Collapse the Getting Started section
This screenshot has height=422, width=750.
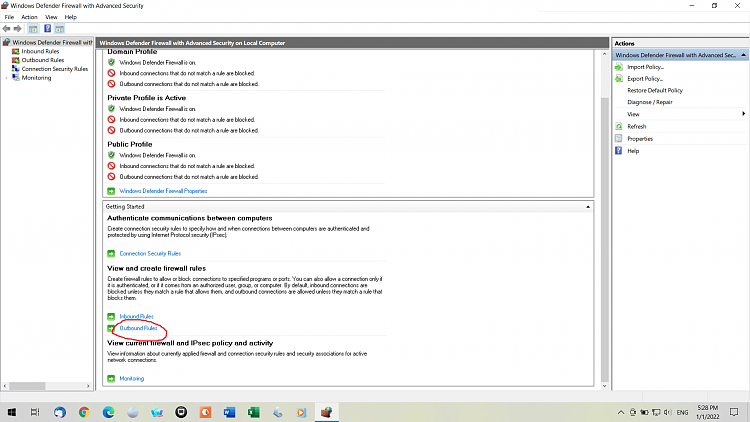(588, 207)
